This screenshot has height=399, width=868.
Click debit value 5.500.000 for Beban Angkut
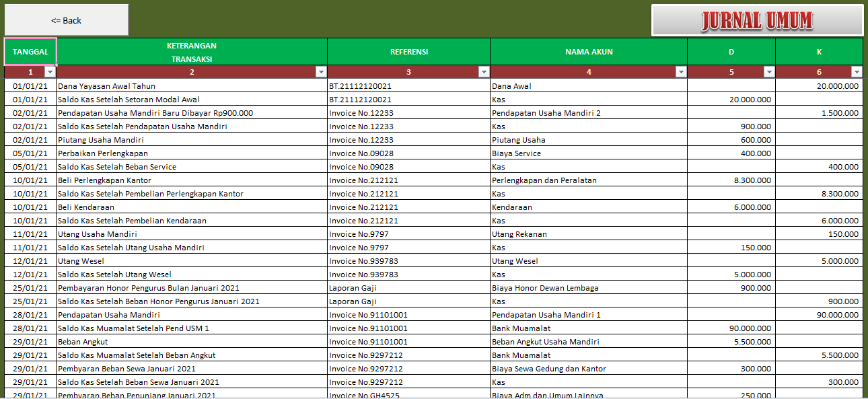click(731, 342)
